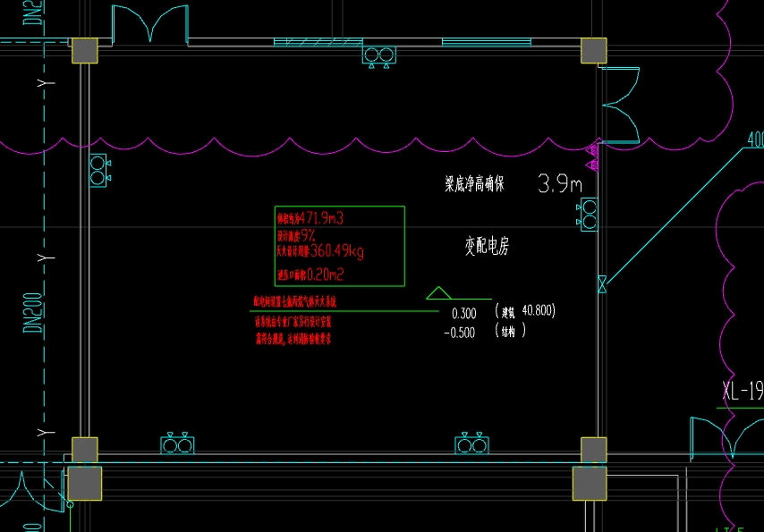Select the top-left yellow column
This screenshot has width=764, height=532.
click(85, 50)
